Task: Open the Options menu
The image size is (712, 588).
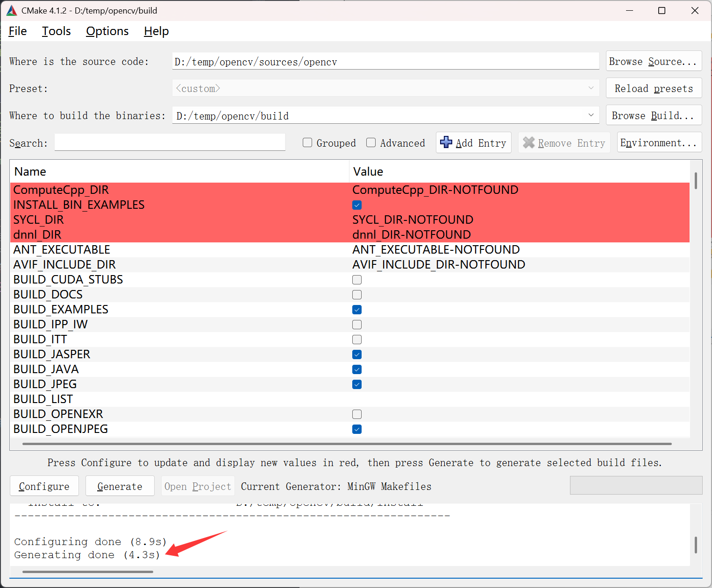Action: 107,31
